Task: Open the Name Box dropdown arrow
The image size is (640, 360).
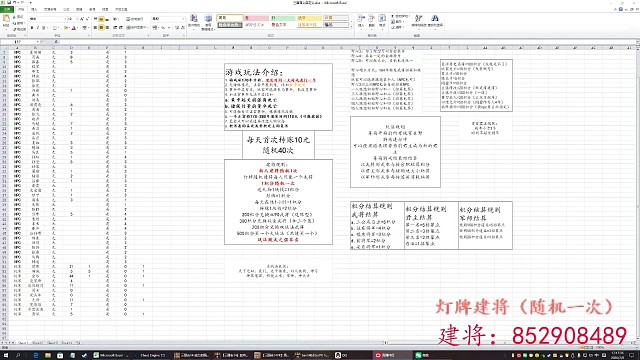Action: click(38, 42)
